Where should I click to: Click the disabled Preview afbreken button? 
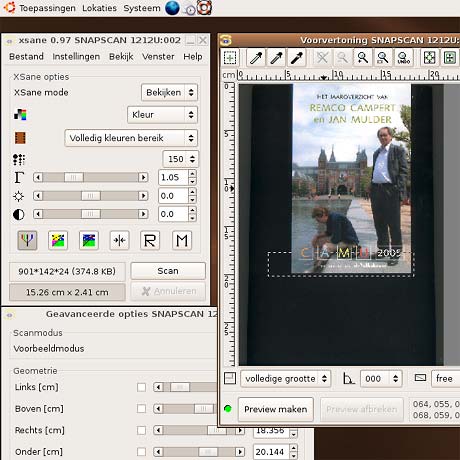tap(362, 409)
